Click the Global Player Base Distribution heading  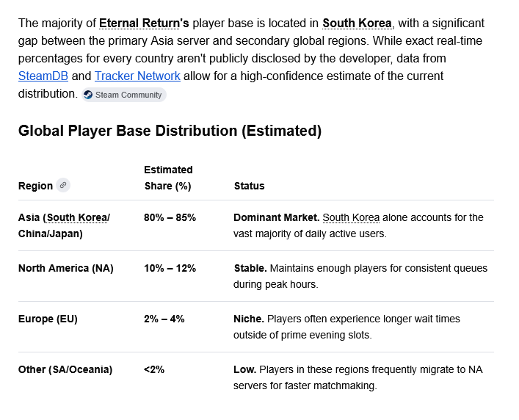tap(170, 131)
